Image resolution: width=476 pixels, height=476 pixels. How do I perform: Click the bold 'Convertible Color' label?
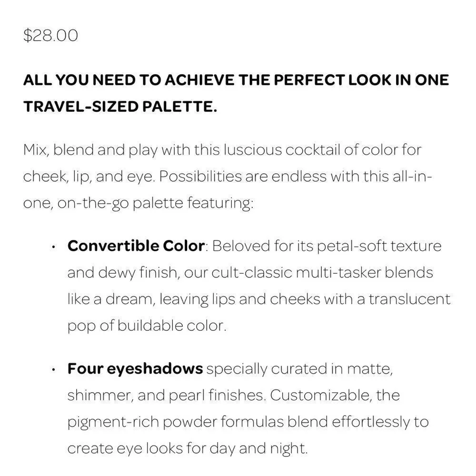(x=136, y=246)
